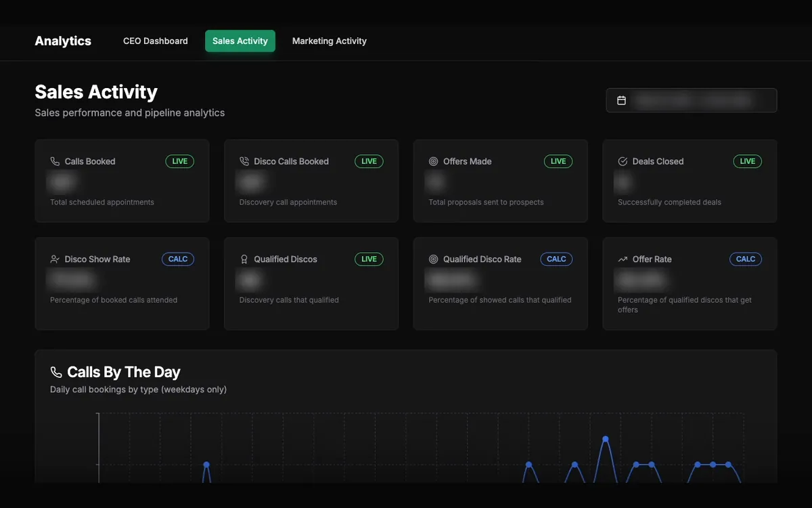Click the CALC badge on Offer Rate
The height and width of the screenshot is (508, 812).
click(746, 259)
